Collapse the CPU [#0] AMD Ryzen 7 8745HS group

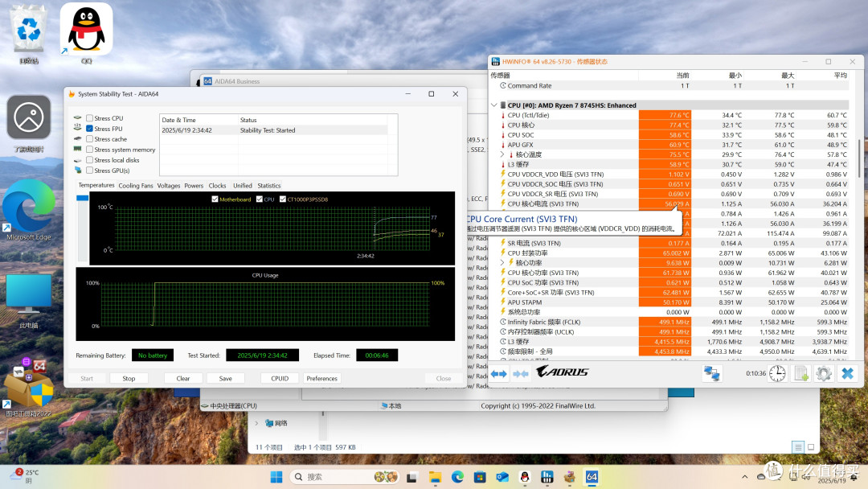point(493,105)
